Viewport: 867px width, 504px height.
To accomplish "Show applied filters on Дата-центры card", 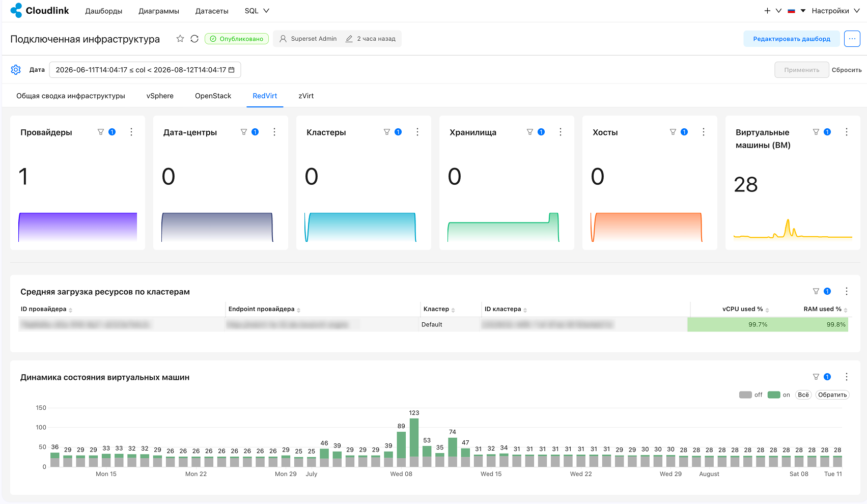I will coord(249,132).
